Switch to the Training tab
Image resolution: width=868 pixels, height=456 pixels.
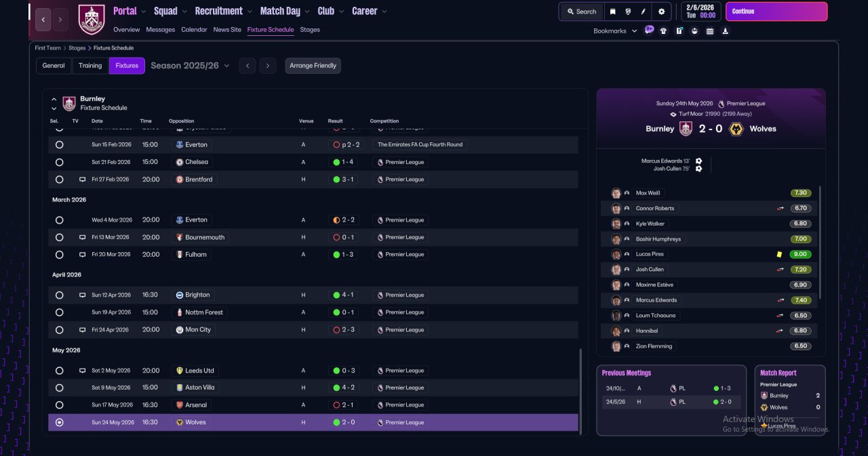[x=90, y=66]
